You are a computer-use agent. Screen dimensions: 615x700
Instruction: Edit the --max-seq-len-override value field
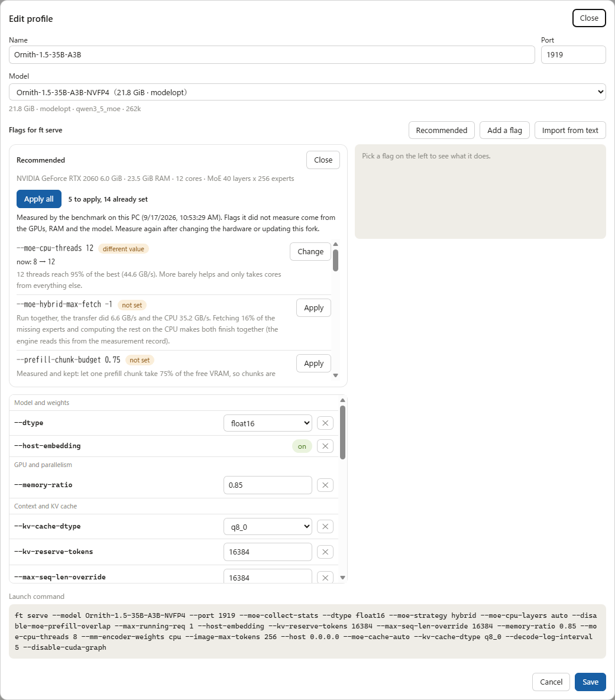[267, 576]
